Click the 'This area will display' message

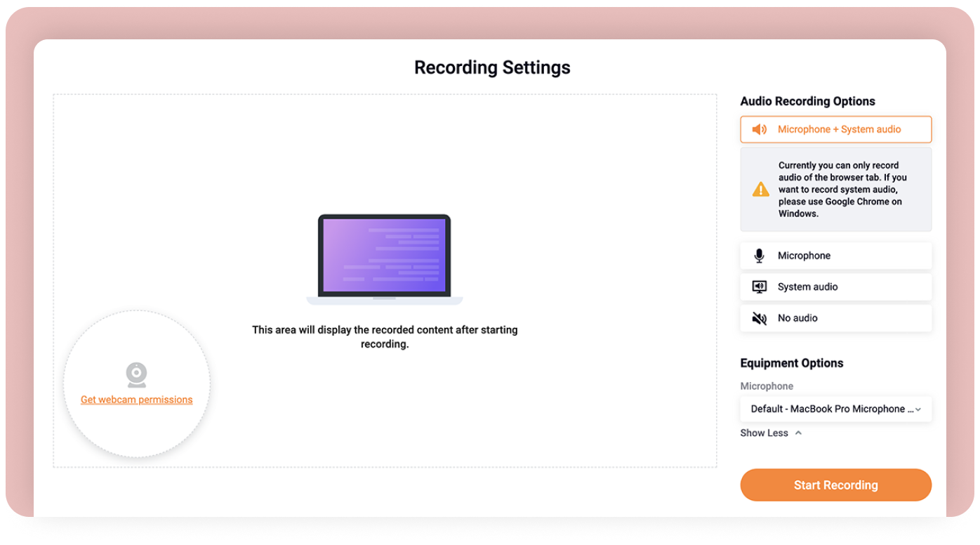(x=385, y=337)
